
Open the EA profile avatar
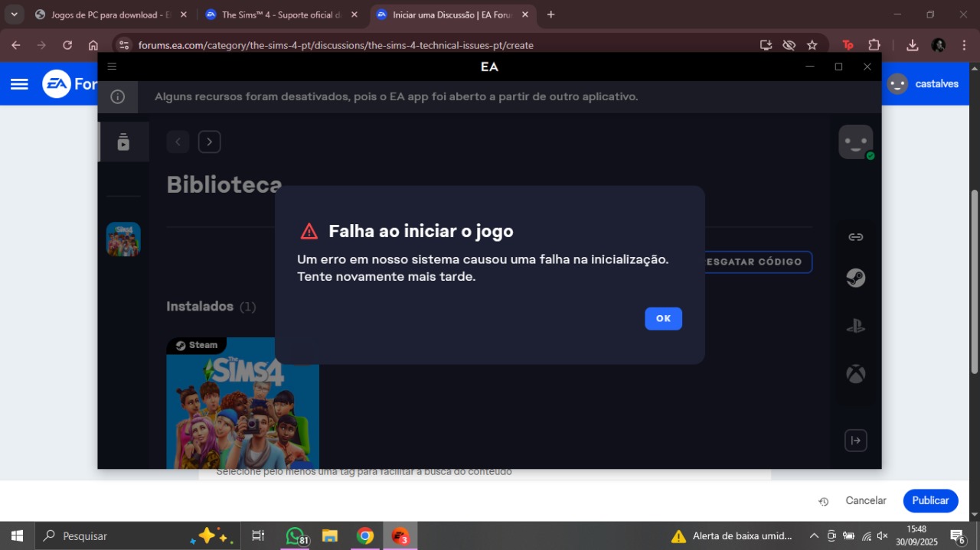(855, 142)
